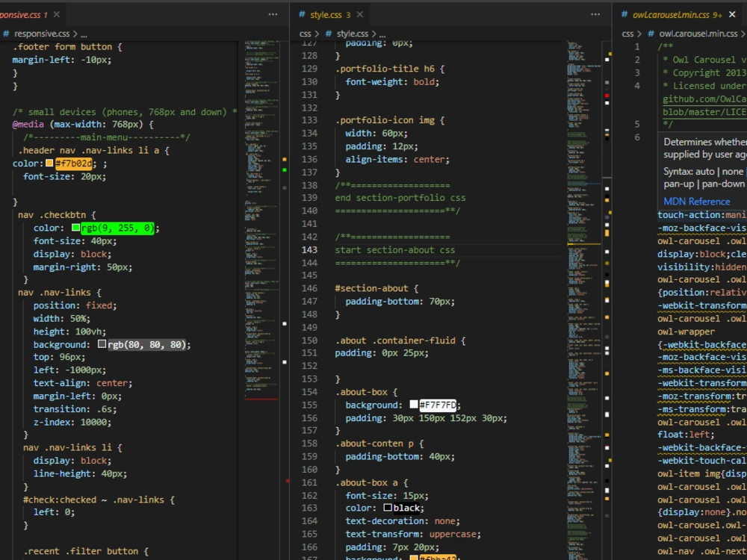Click CSS icon in owl.carousel.min.css breadcrumb
Viewport: 747px width, 560px height.
coord(651,34)
